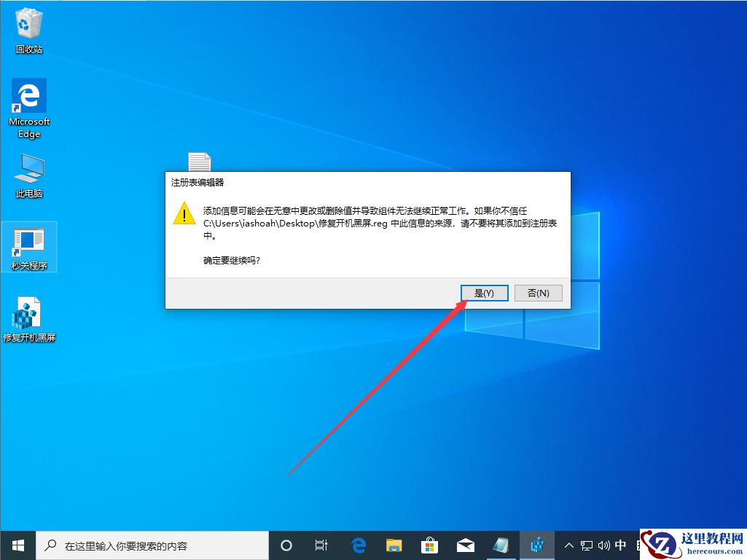
Task: Open File Explorer from the taskbar
Action: pyautogui.click(x=394, y=545)
